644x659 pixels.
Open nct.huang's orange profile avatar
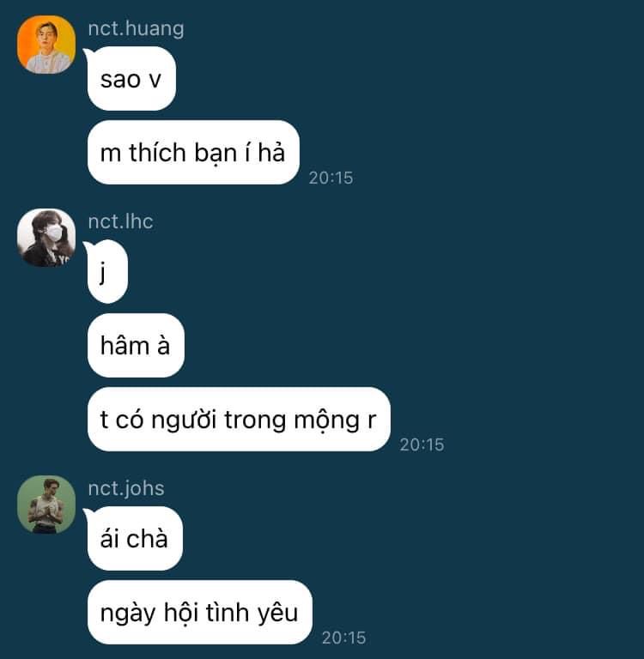tap(46, 45)
